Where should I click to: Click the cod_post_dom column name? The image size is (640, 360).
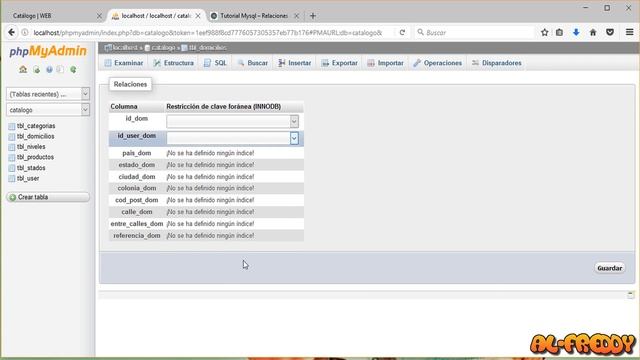[137, 200]
